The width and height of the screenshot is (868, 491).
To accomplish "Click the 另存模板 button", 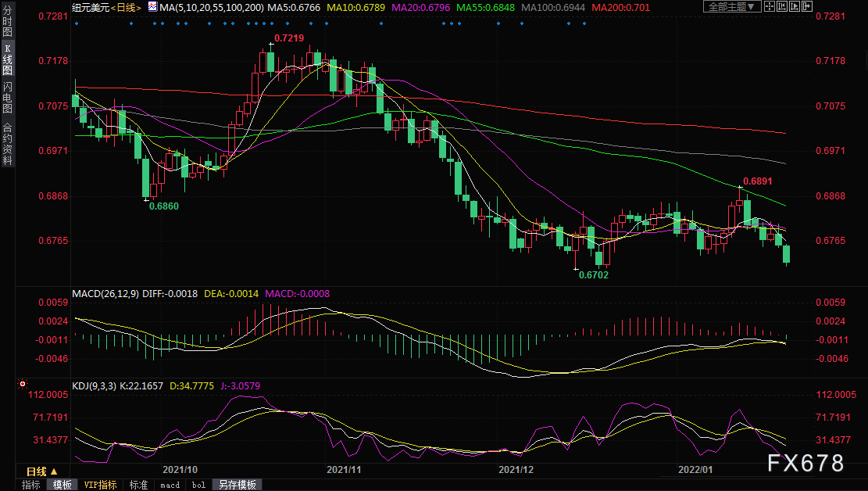I will 237,485.
